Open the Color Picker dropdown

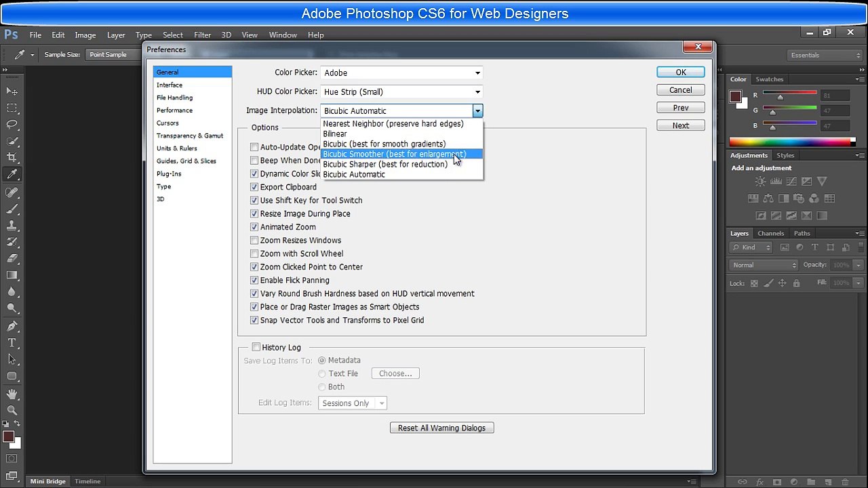tap(401, 73)
